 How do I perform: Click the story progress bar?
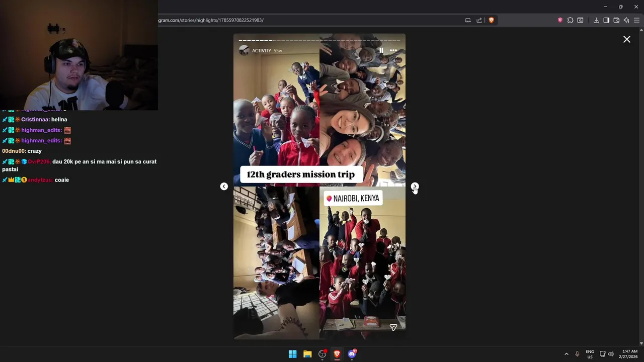coord(319,40)
